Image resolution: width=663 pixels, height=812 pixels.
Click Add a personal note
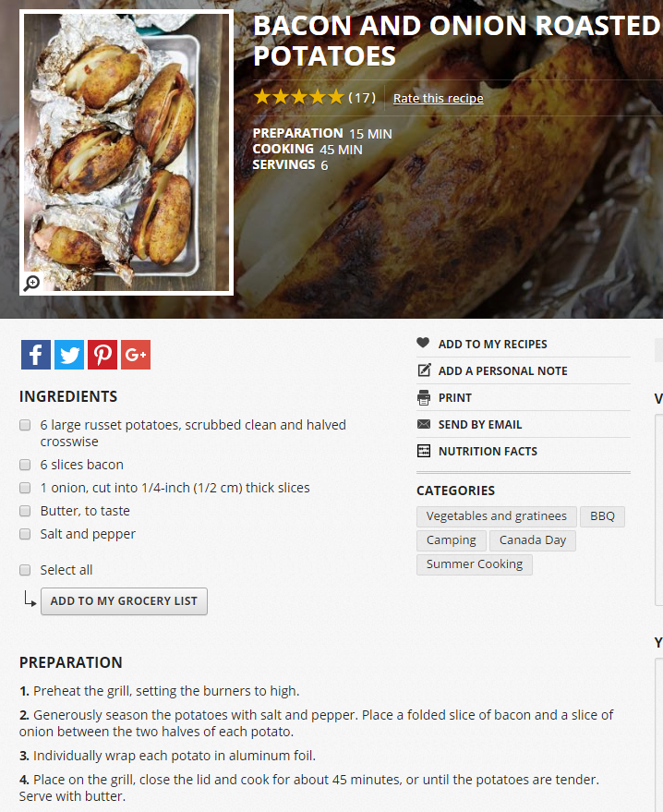(502, 370)
